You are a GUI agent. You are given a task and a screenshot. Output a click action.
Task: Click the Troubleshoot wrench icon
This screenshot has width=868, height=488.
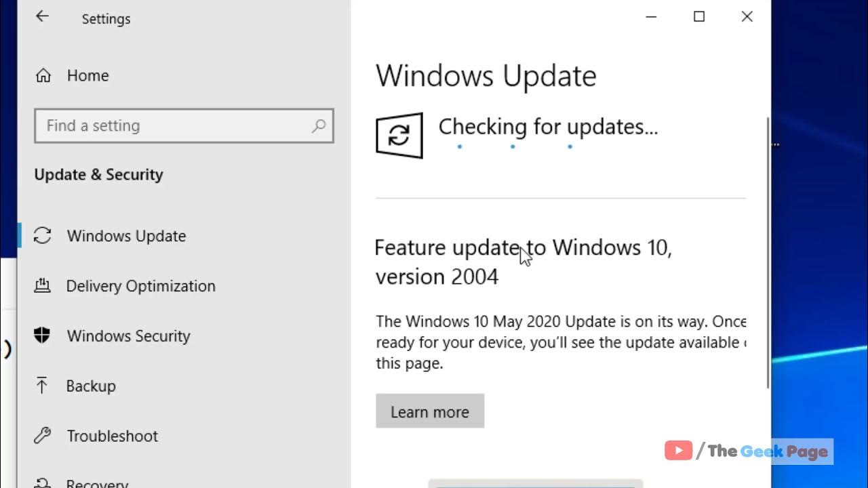[42, 436]
